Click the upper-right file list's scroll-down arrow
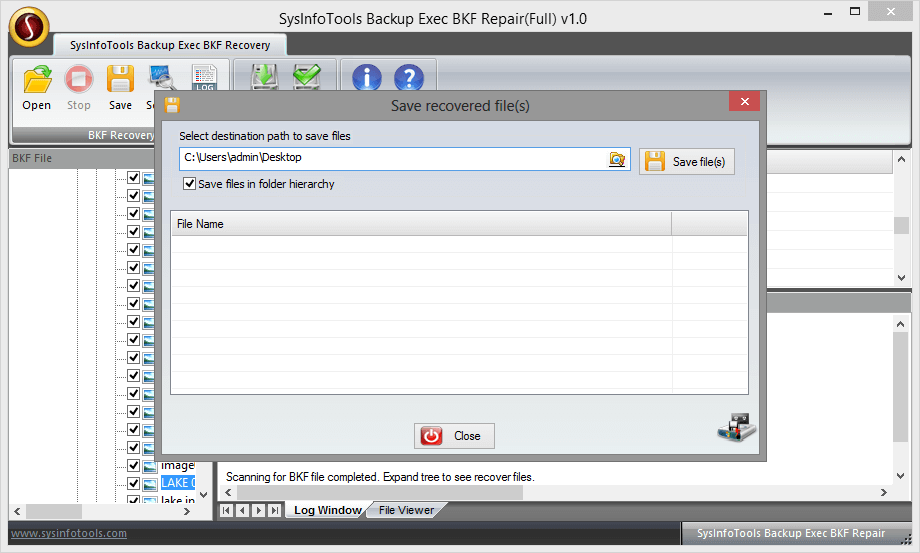This screenshot has height=553, width=920. [901, 278]
